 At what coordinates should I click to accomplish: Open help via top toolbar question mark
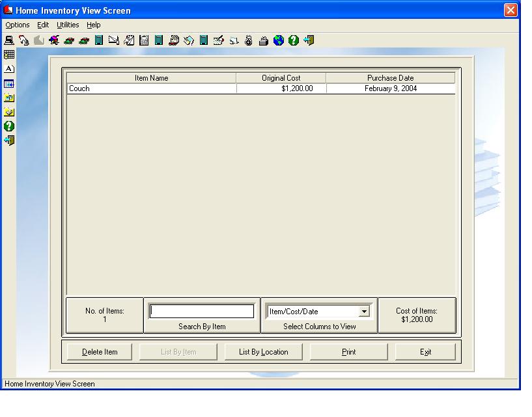coord(294,40)
